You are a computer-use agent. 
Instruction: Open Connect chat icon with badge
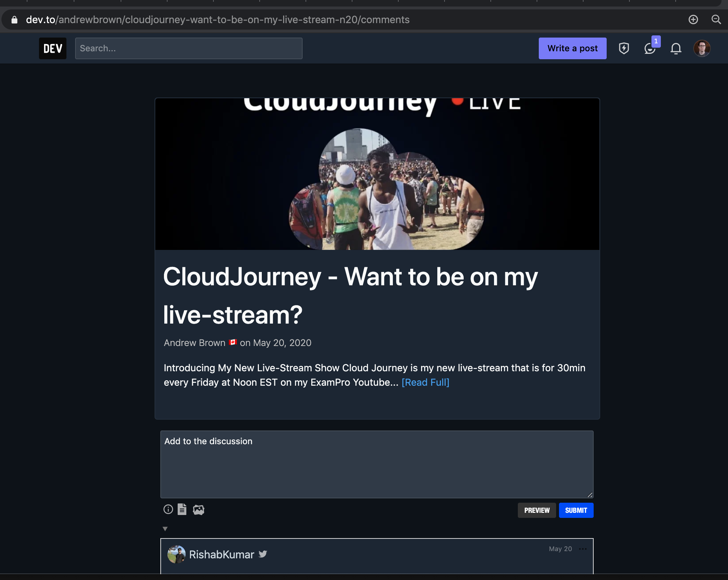[x=650, y=48]
